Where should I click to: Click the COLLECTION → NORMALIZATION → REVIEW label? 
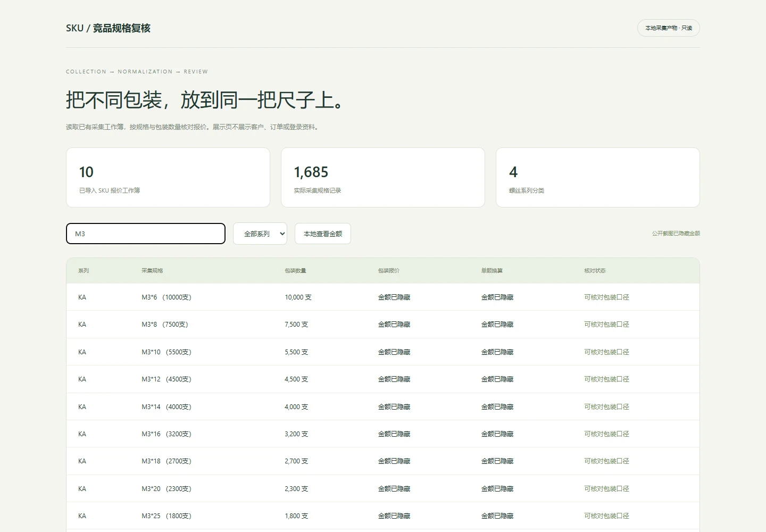(137, 72)
